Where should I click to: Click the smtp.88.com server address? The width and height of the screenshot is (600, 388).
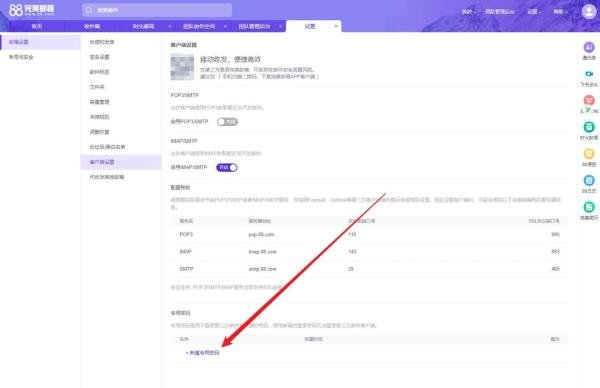tap(262, 269)
